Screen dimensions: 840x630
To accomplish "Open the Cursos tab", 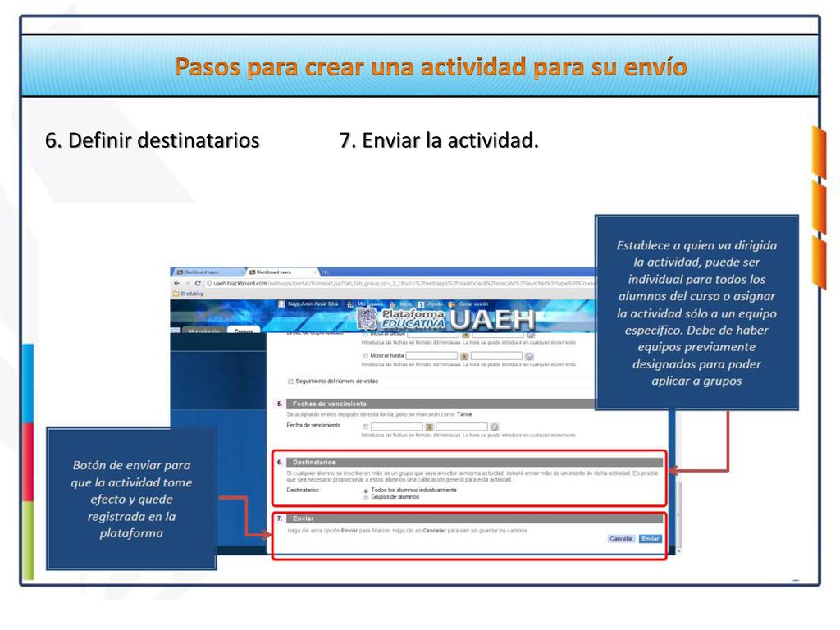I will click(243, 330).
